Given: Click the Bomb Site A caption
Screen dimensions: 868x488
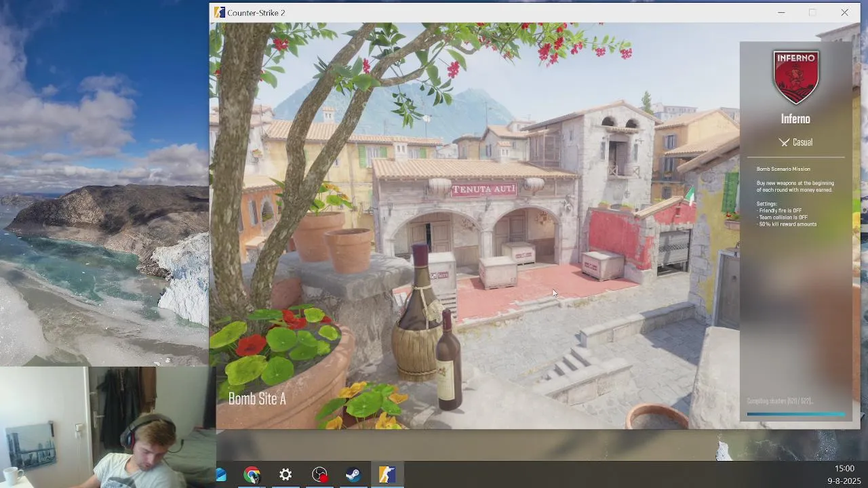Looking at the screenshot, I should [x=257, y=399].
